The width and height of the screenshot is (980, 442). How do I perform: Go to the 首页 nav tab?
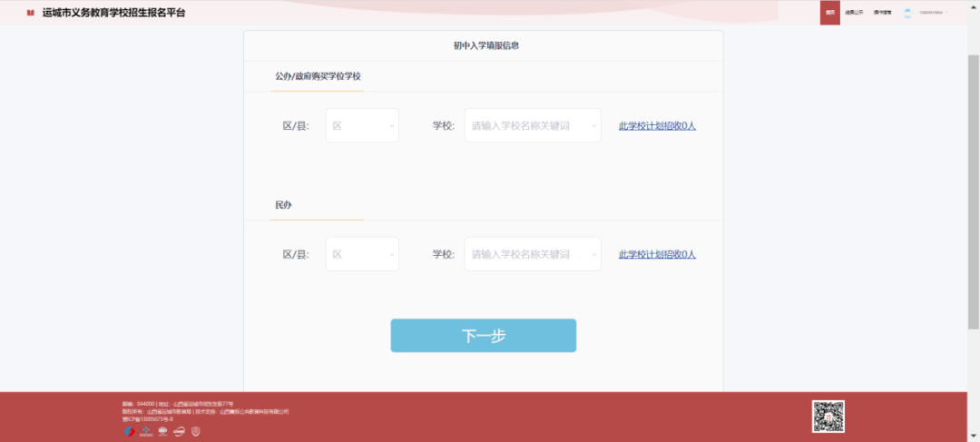tap(829, 13)
